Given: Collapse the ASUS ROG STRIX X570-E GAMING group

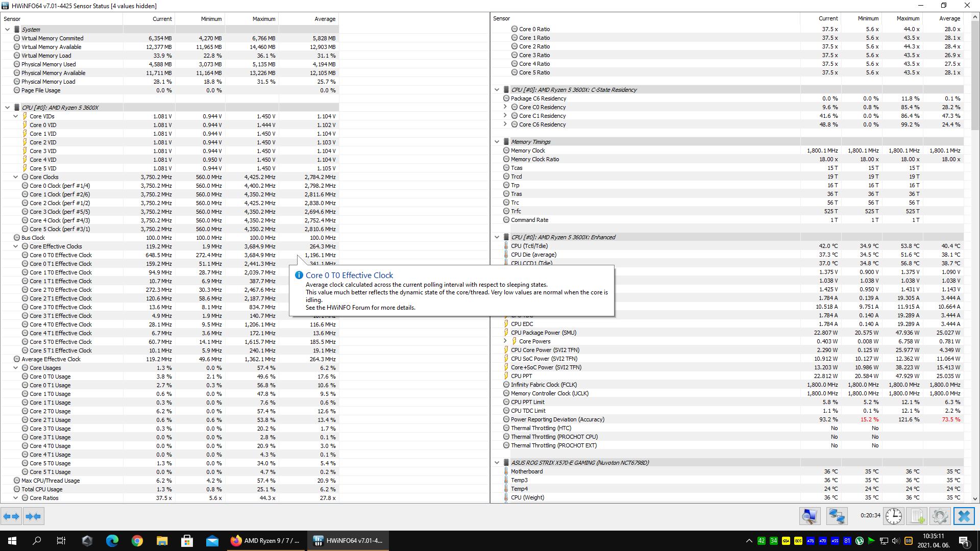Looking at the screenshot, I should click(x=497, y=463).
